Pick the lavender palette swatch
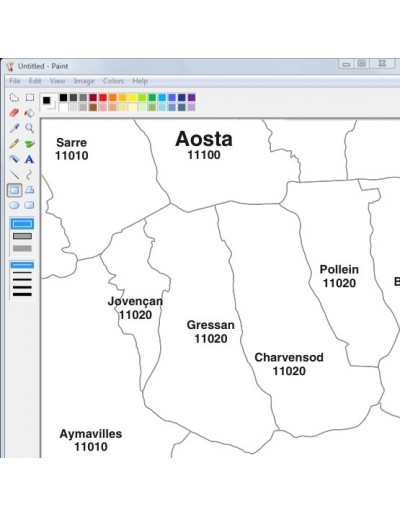The width and height of the screenshot is (400, 517). tap(192, 107)
